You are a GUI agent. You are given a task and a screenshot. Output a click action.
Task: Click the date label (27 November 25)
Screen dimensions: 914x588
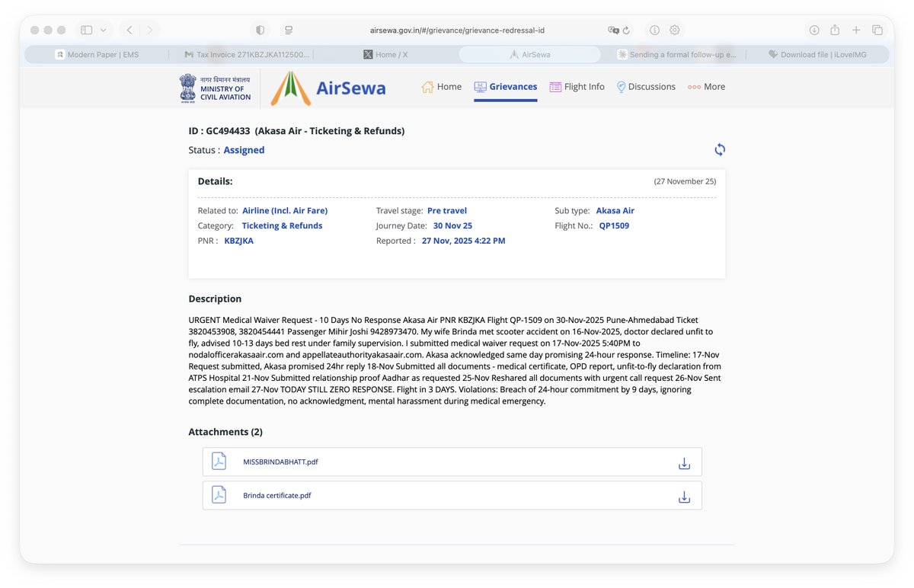[x=685, y=181]
